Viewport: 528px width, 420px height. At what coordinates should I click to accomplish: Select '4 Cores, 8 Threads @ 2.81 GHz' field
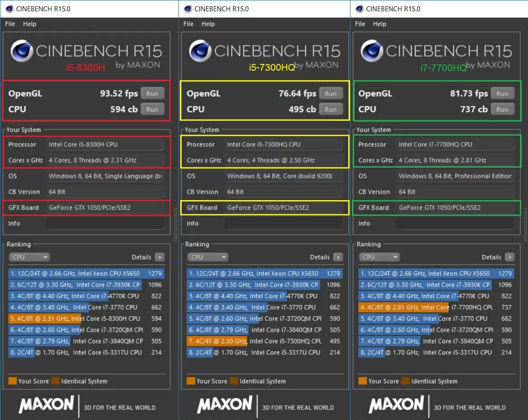tap(455, 160)
